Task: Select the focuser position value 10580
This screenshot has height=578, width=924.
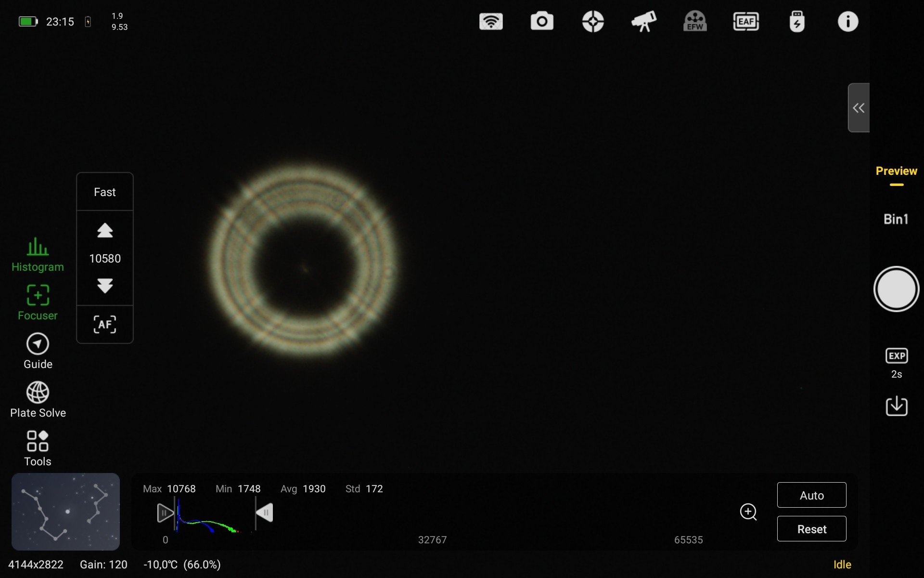Action: click(105, 259)
